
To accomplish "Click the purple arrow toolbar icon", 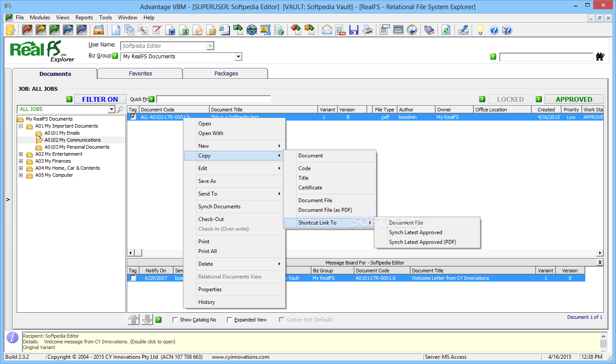I will coord(82,30).
